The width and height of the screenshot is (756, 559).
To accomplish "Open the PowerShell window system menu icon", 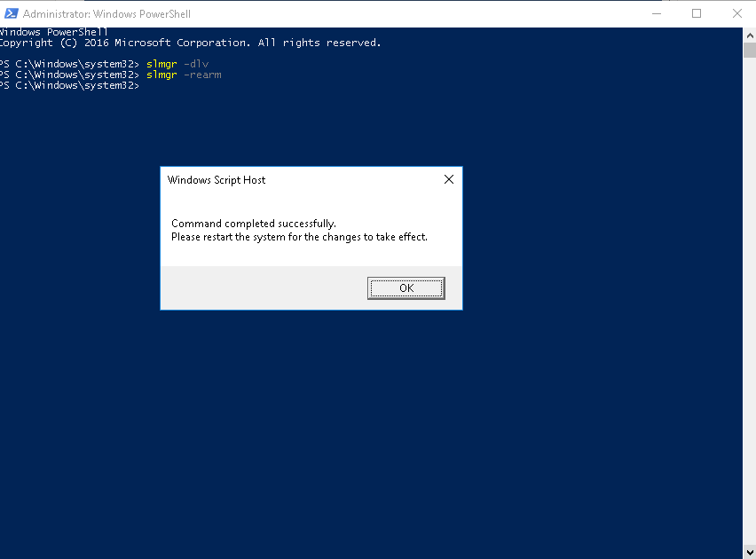I will pyautogui.click(x=11, y=13).
